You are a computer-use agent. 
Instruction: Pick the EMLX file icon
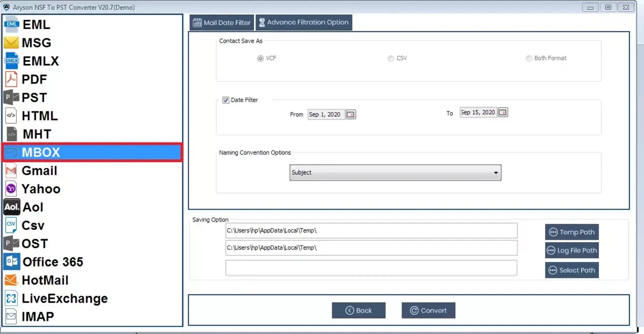click(12, 61)
